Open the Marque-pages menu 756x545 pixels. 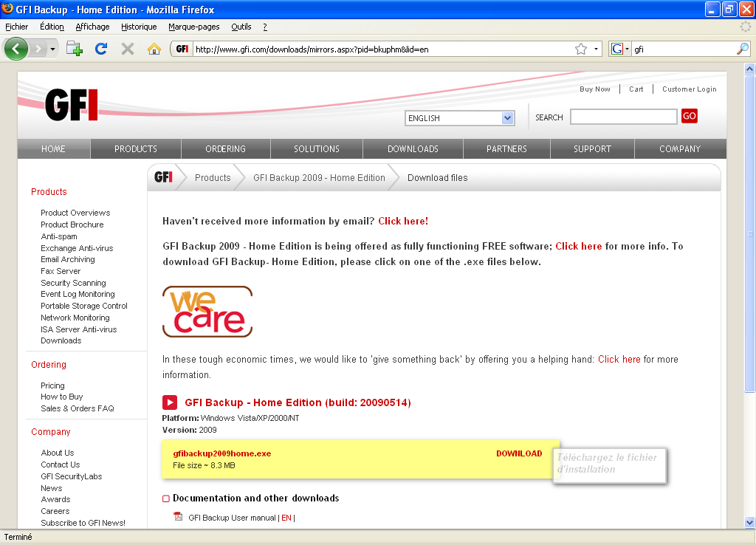click(x=194, y=27)
